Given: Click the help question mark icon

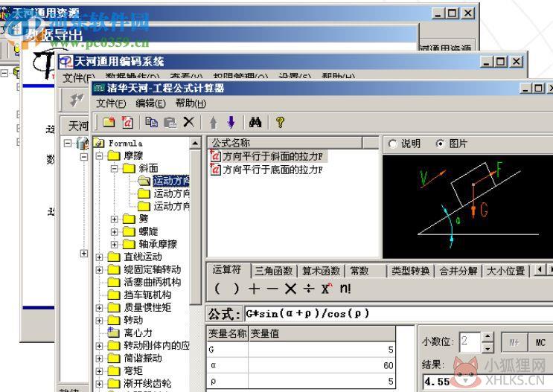Looking at the screenshot, I should [280, 122].
